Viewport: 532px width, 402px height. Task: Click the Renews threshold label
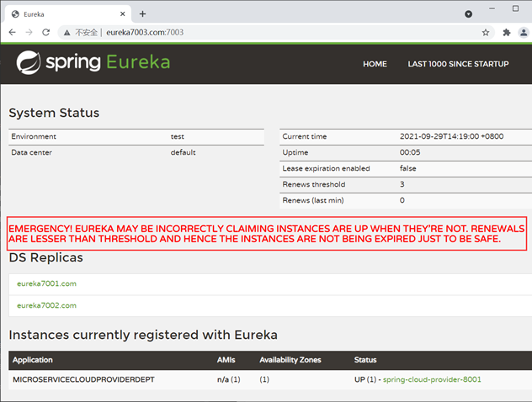[314, 184]
